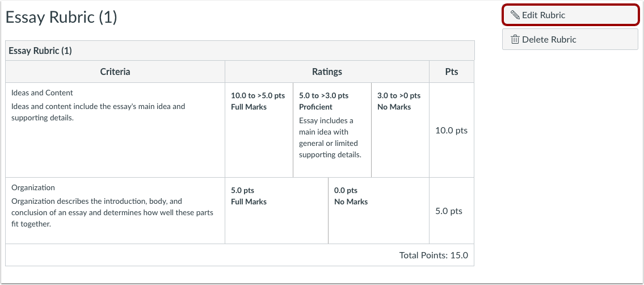Click the Total Points: 15.0 text
Viewport: 644px width, 285px height.
click(433, 255)
